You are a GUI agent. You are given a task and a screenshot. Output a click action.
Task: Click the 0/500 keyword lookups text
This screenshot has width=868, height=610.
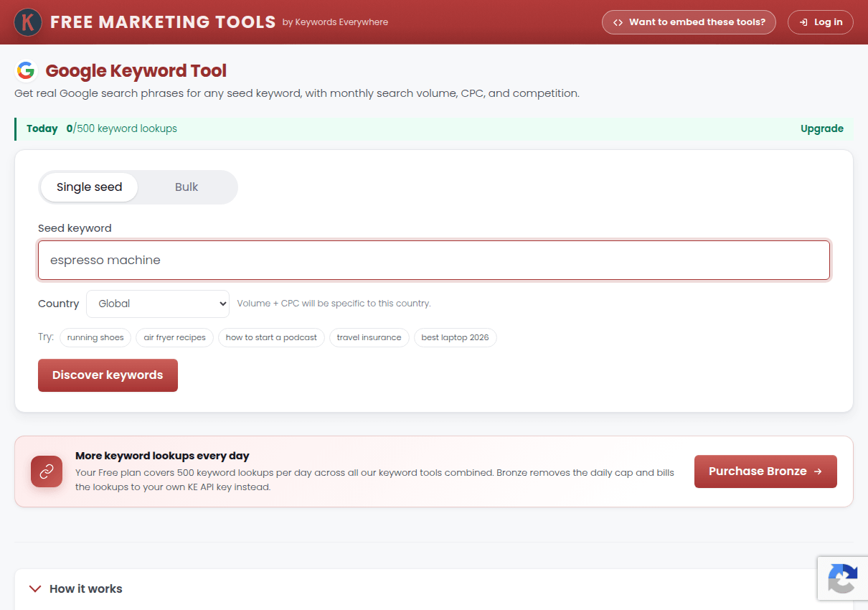click(122, 129)
